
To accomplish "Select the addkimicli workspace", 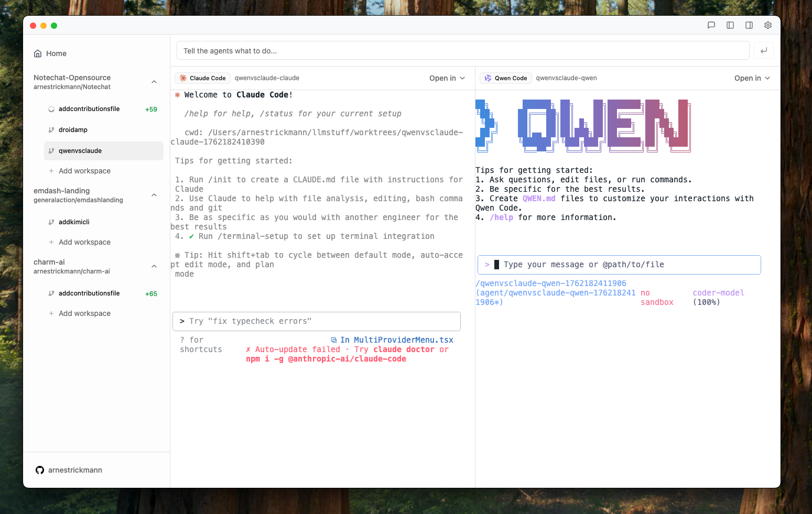I will coord(73,222).
